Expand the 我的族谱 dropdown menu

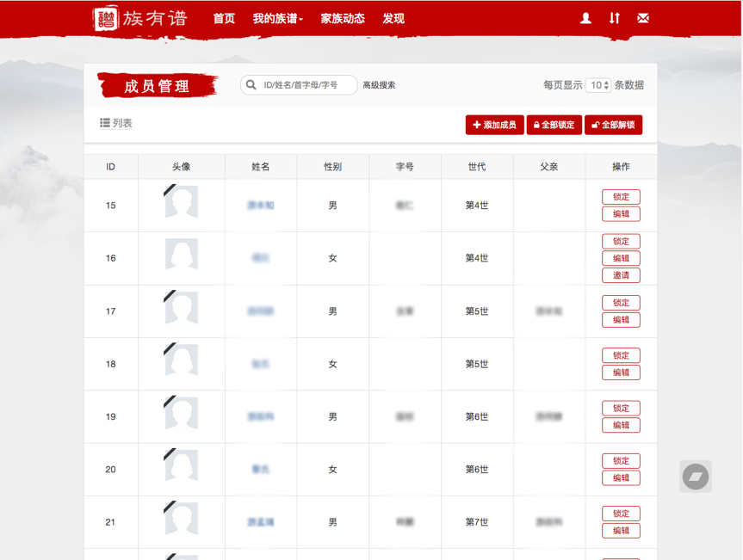pyautogui.click(x=278, y=18)
